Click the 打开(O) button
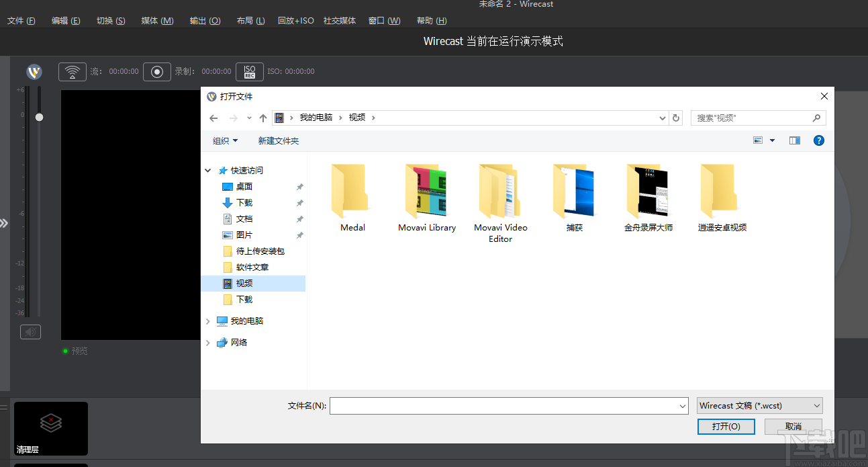This screenshot has height=467, width=868. pyautogui.click(x=726, y=426)
